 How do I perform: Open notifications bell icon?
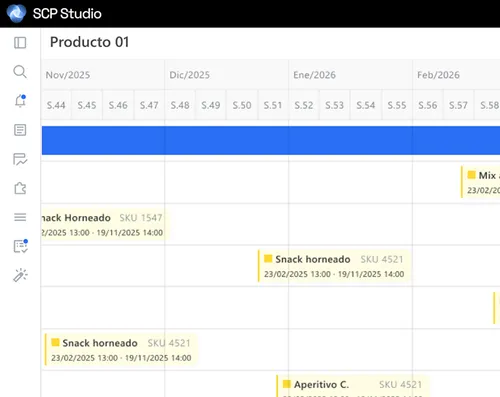click(x=20, y=101)
